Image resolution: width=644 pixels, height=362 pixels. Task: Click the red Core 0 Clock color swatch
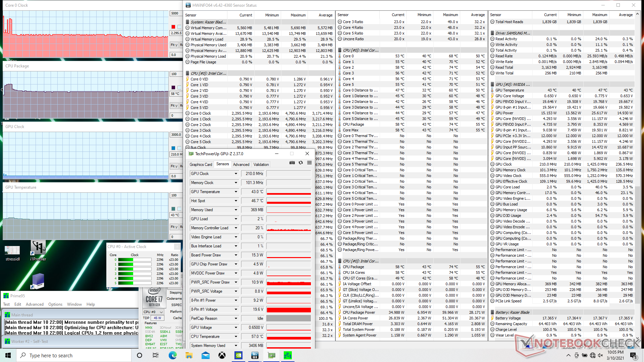pyautogui.click(x=173, y=27)
